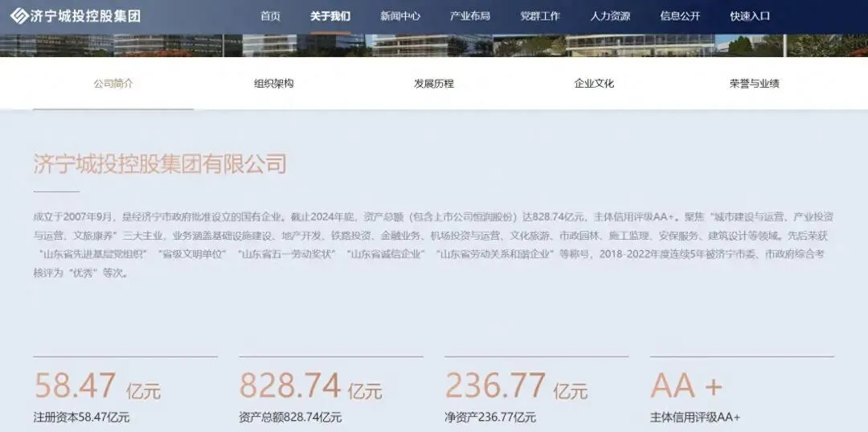Switch to the 组织架构 tab
This screenshot has width=868, height=432.
273,84
